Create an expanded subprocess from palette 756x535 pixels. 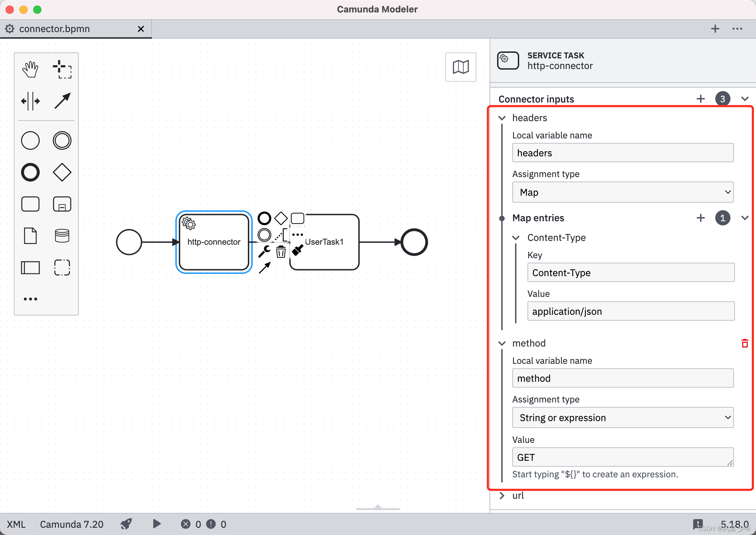(62, 204)
